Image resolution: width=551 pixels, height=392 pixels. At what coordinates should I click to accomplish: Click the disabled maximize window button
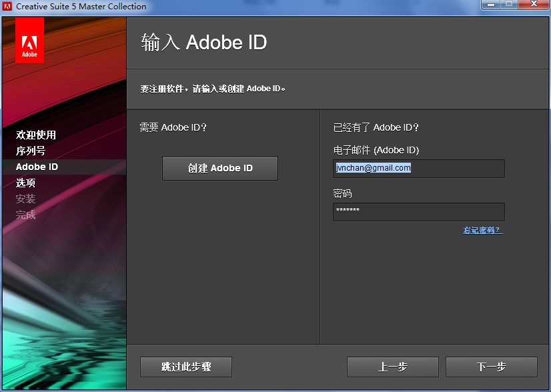[509, 5]
